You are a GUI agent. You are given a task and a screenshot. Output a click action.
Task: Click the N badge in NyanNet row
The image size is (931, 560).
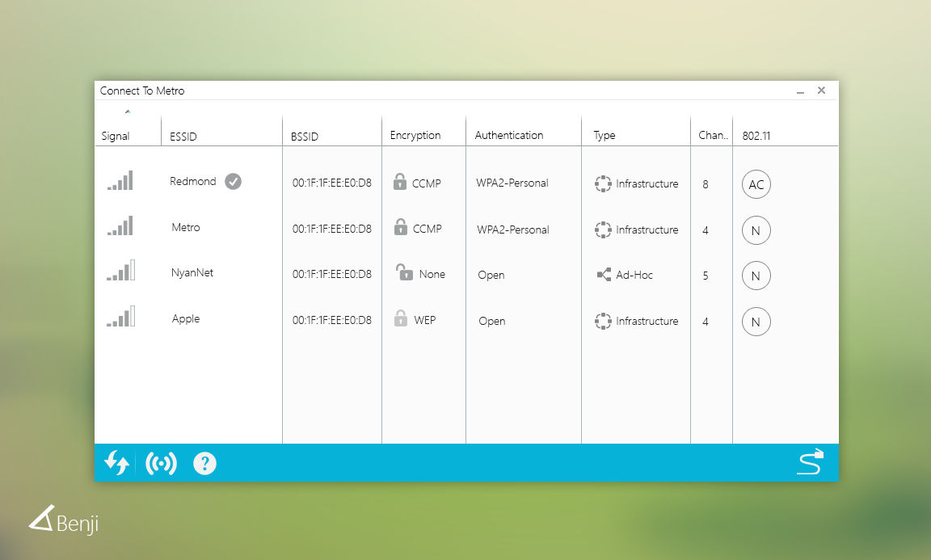[x=756, y=276]
